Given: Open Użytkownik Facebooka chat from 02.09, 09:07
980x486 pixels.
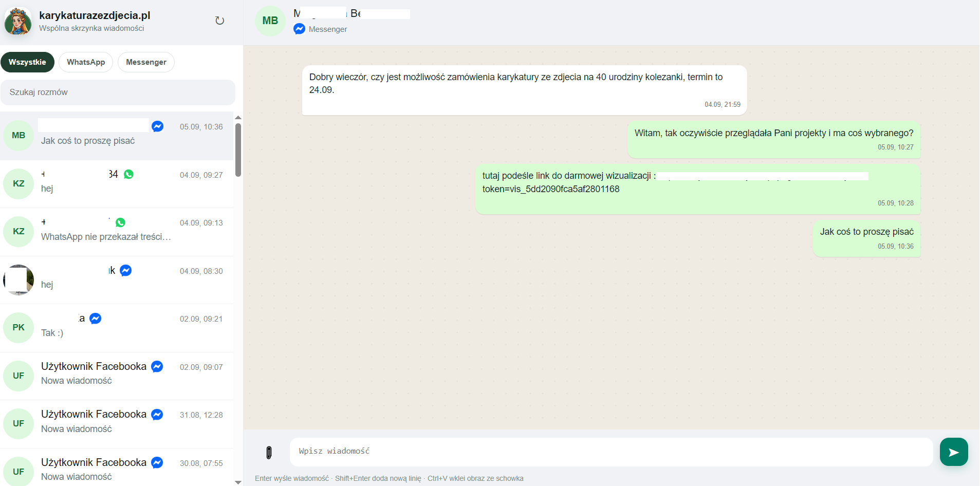Looking at the screenshot, I should pos(117,376).
